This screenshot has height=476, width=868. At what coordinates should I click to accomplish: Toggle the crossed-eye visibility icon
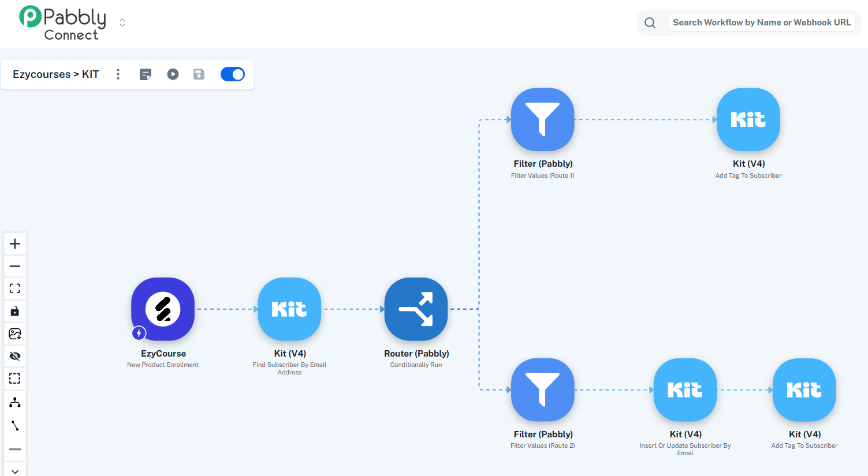click(x=15, y=356)
